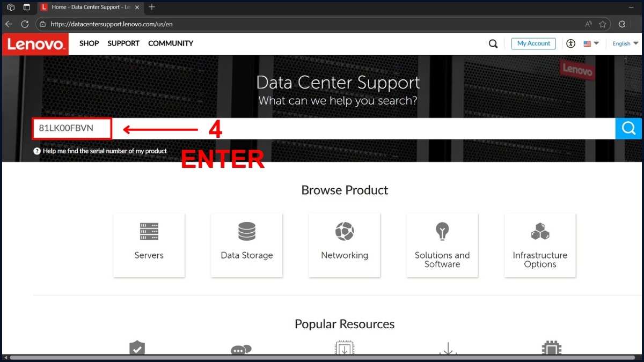This screenshot has width=644, height=362.
Task: Go back in the browser
Action: click(x=9, y=24)
